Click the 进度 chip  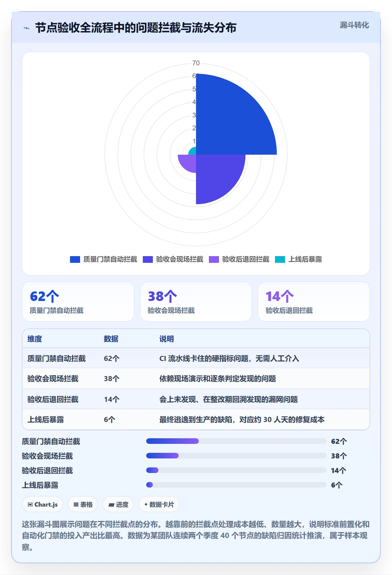pos(118,504)
